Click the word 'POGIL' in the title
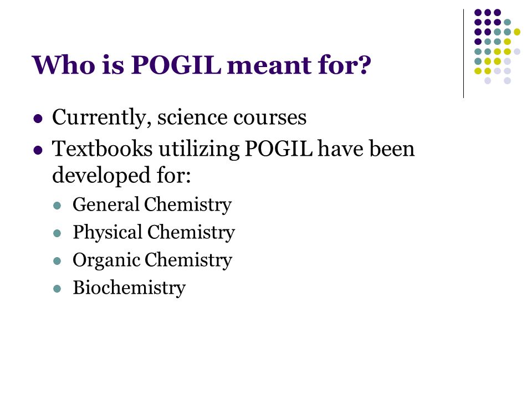This screenshot has width=532, height=399. point(176,64)
